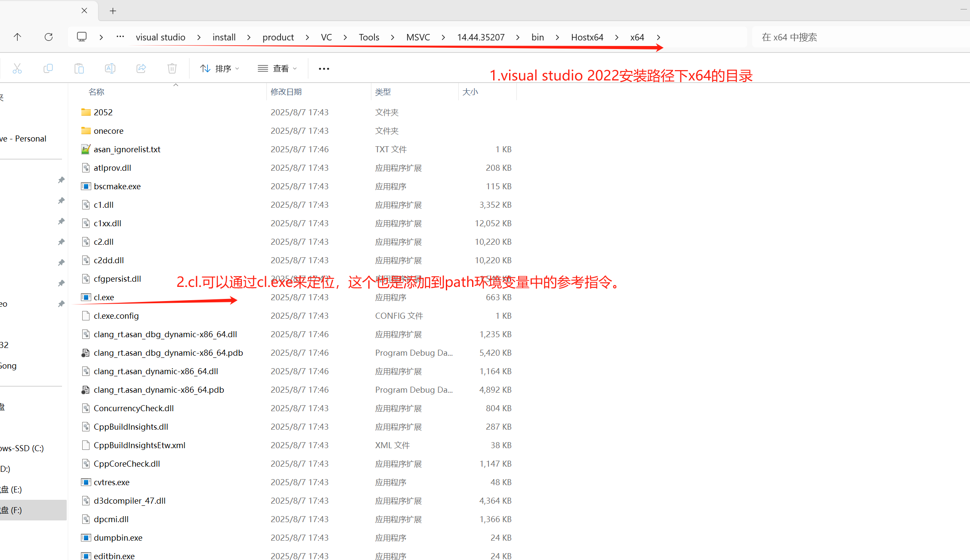The image size is (970, 560).
Task: Click the Cut icon in the toolbar
Action: click(x=17, y=68)
